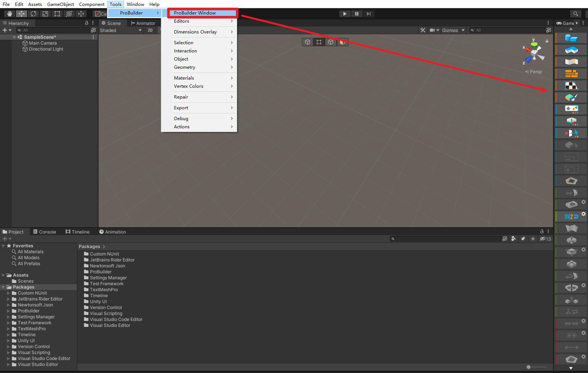Click the ProBuilder Subdivide Object icon
Screen dimensions: 588x373
tap(571, 264)
